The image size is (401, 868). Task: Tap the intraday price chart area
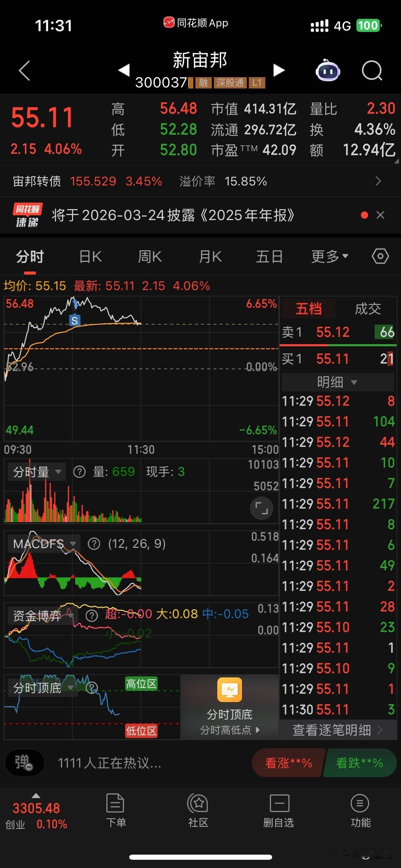[x=141, y=369]
